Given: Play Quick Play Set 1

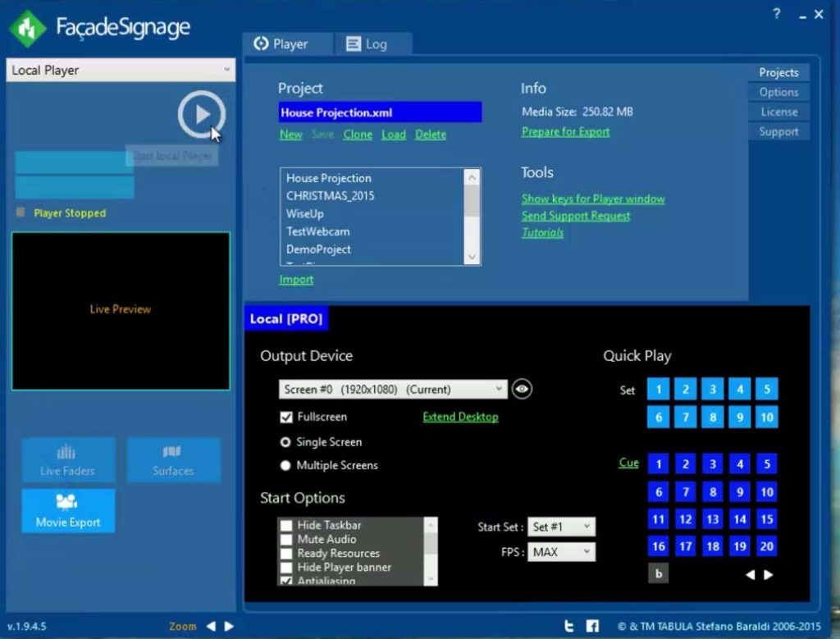Looking at the screenshot, I should [x=659, y=389].
